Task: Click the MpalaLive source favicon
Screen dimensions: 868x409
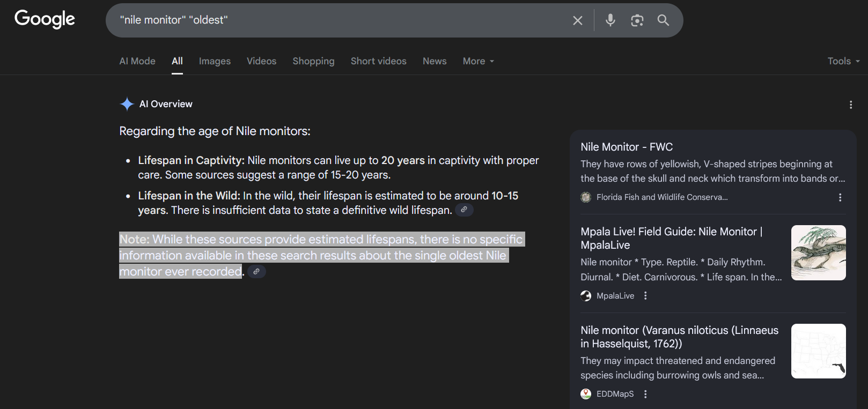Action: (586, 296)
